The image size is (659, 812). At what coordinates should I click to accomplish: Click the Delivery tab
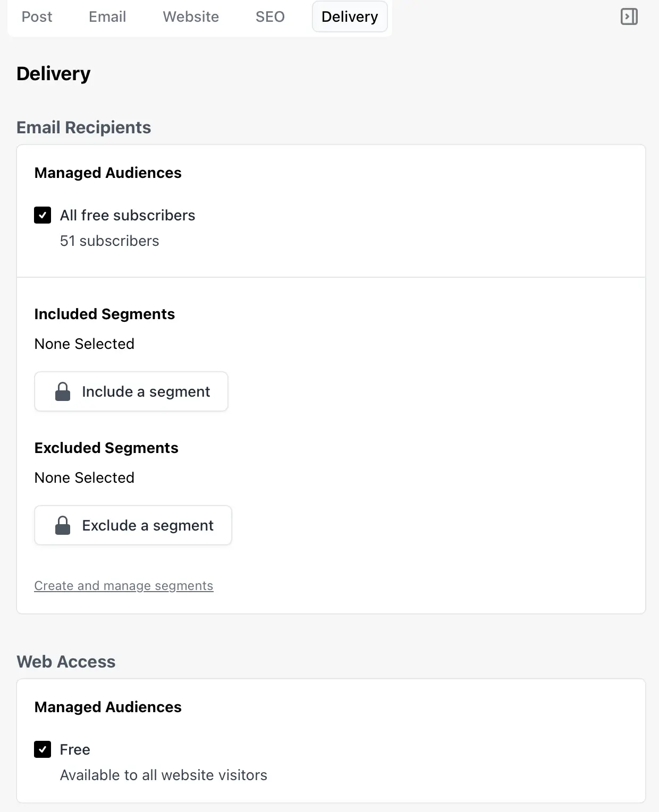[350, 16]
